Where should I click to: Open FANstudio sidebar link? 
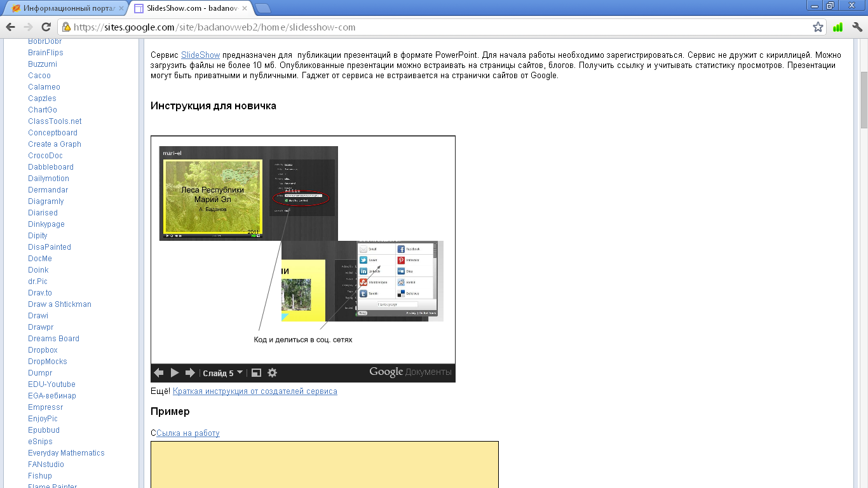tap(46, 464)
